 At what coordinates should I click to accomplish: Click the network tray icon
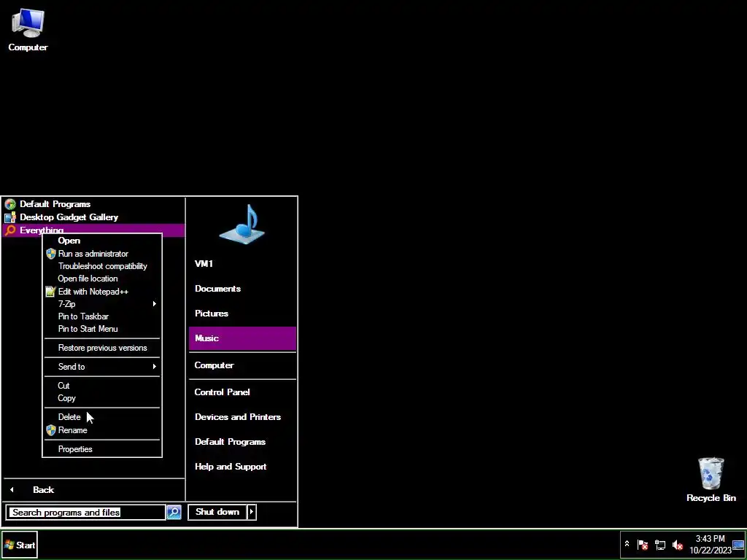[x=660, y=545]
